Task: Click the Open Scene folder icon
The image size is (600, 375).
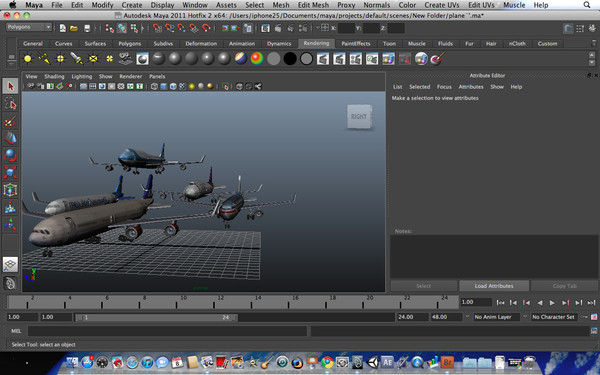Action: tap(74, 28)
